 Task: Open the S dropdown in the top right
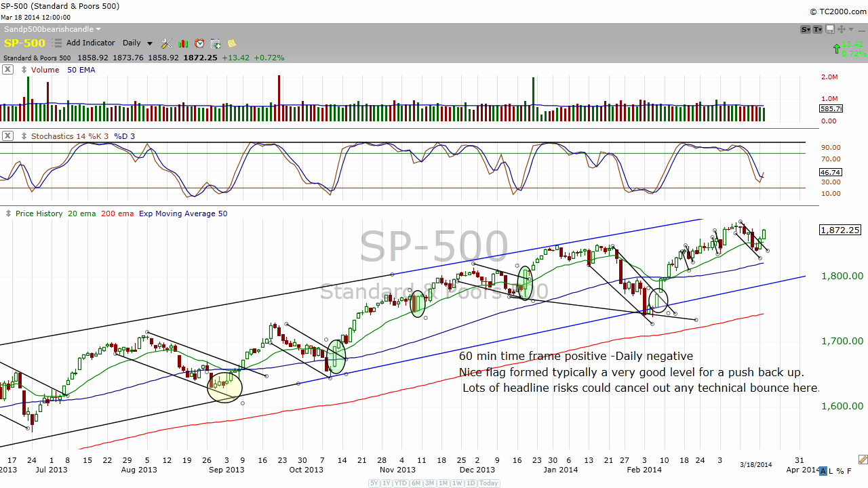pyautogui.click(x=806, y=29)
